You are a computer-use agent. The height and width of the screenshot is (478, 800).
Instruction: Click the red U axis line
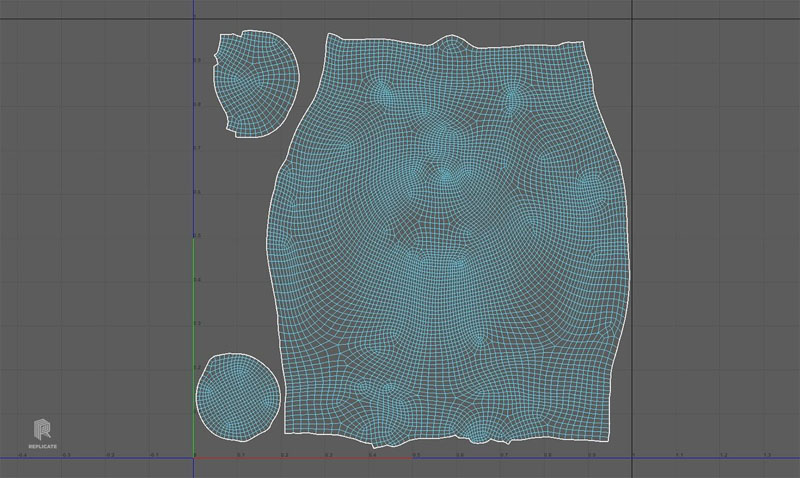(x=300, y=458)
